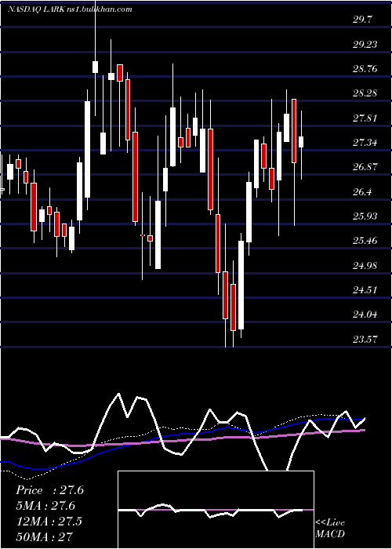Select the tall red candle below the 28.28 label
The height and width of the screenshot is (549, 392).
[x=294, y=131]
